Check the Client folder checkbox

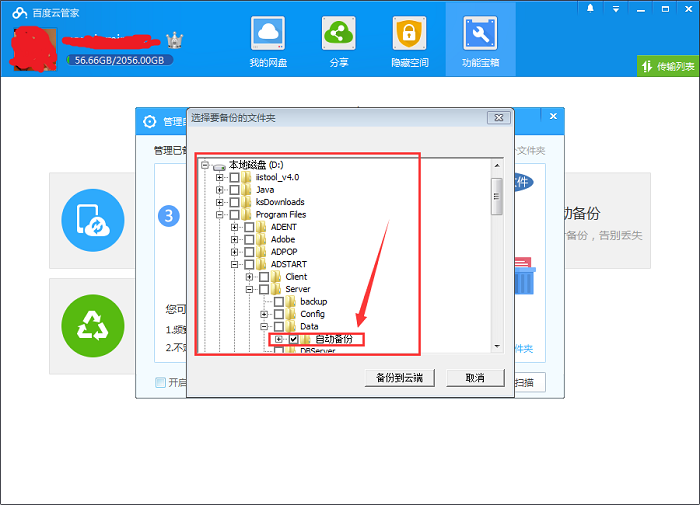(x=264, y=277)
